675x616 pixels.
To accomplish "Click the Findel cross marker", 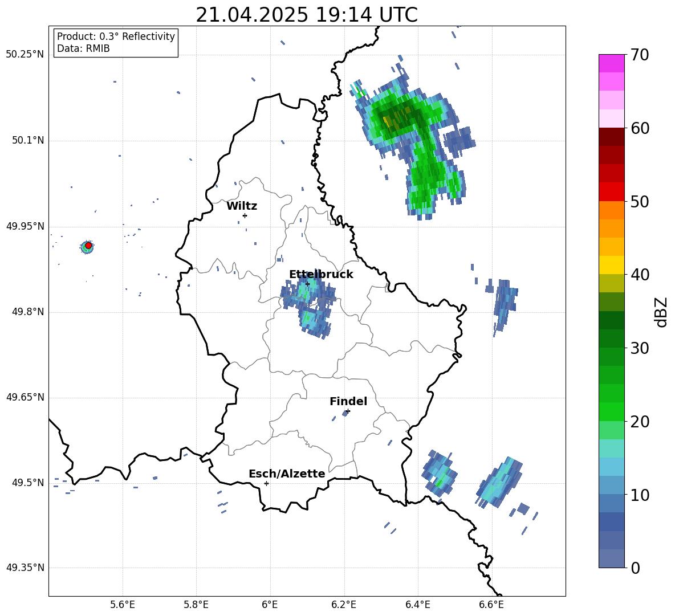I will 348,411.
